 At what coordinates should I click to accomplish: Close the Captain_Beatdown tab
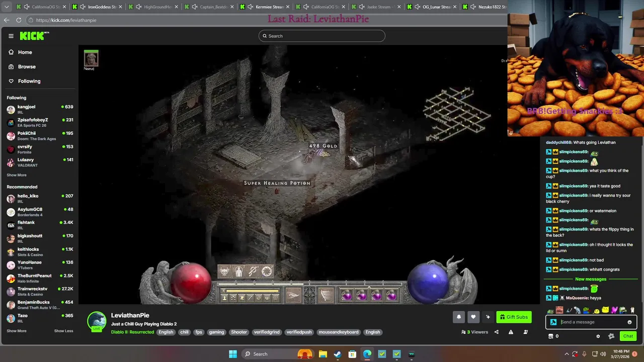point(232,7)
